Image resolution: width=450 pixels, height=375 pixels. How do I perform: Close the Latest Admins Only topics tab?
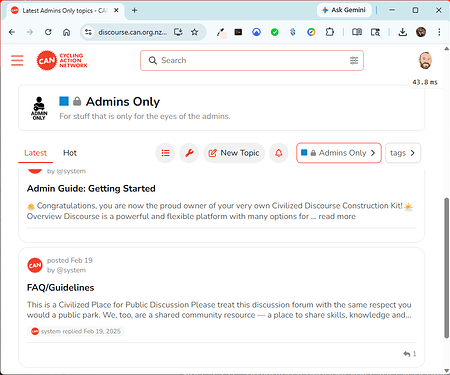(x=116, y=10)
